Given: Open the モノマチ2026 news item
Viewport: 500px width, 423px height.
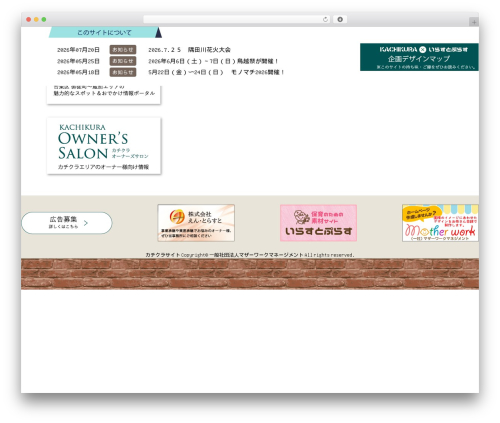Looking at the screenshot, I should pyautogui.click(x=216, y=72).
